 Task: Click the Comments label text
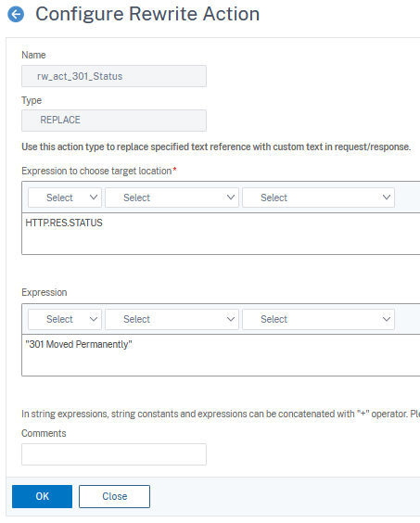click(x=44, y=433)
